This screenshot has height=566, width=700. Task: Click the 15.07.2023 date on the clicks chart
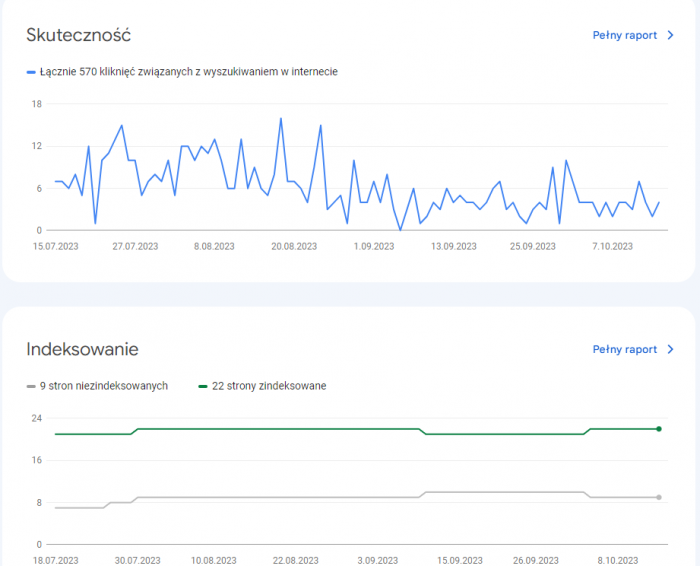pyautogui.click(x=56, y=246)
